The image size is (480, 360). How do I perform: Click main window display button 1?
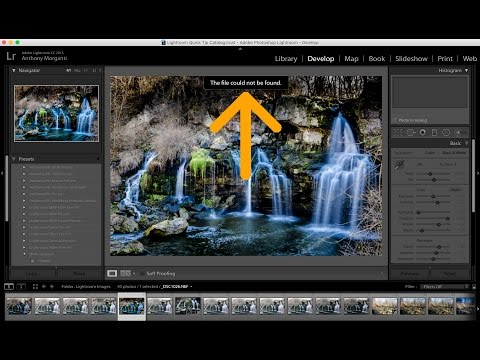click(9, 286)
